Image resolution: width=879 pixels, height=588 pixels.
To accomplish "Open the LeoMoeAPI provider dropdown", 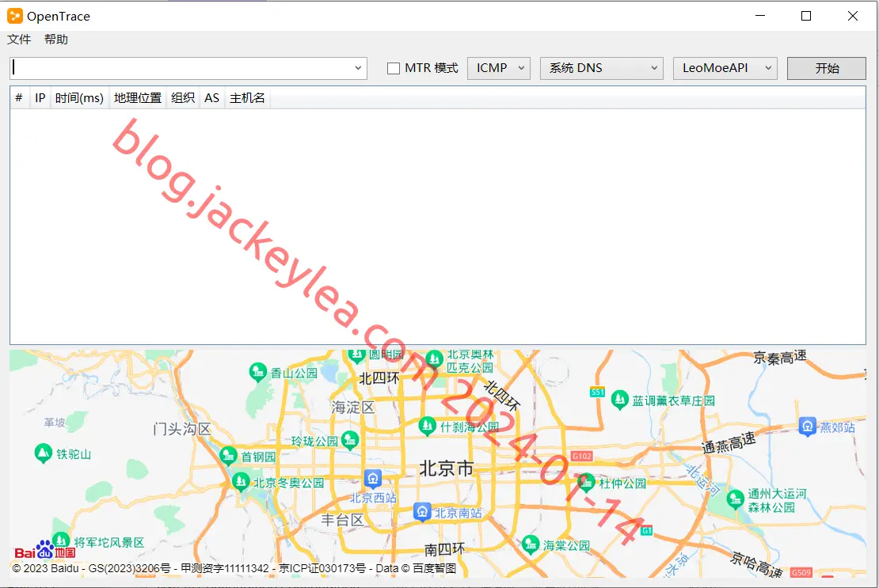I will 725,68.
